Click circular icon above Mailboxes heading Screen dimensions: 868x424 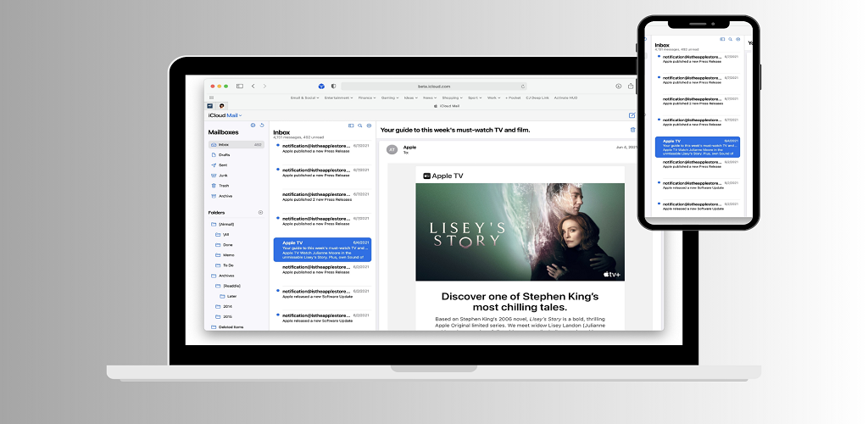[x=253, y=126]
